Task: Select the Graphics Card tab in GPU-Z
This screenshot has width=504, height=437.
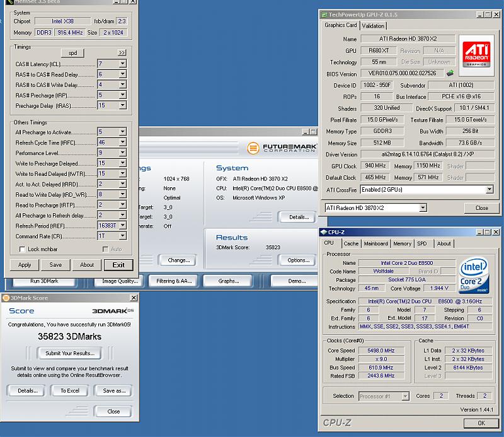Action: click(340, 25)
